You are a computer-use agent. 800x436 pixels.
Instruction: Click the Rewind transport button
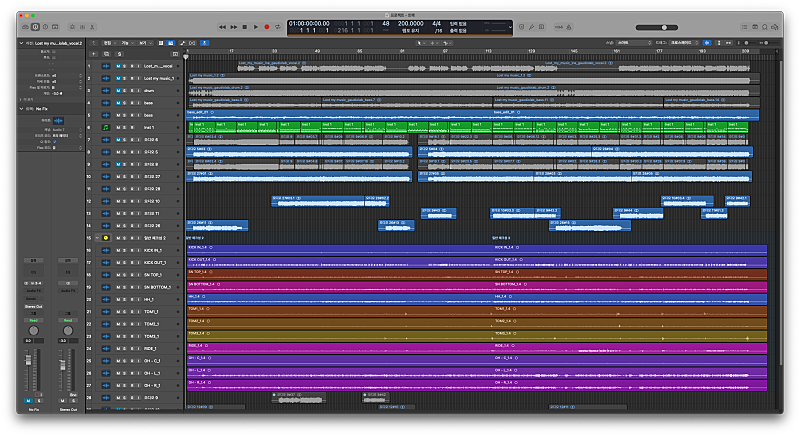pos(222,27)
